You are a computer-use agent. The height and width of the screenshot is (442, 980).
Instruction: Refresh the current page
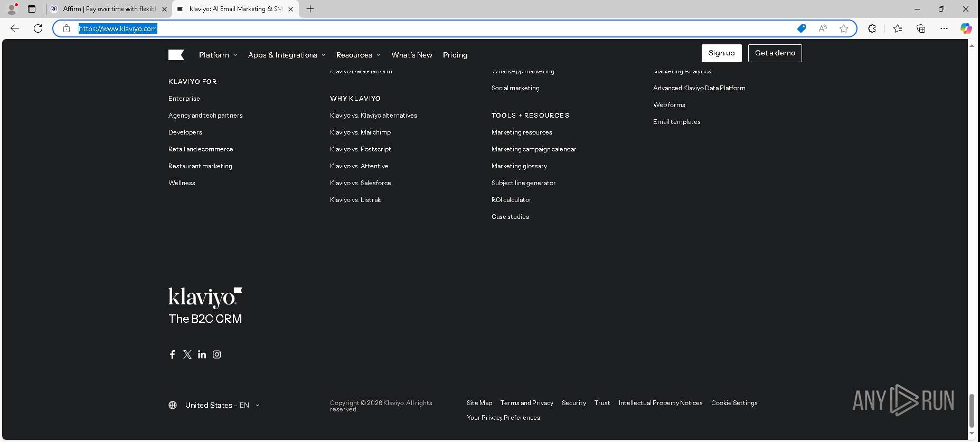(x=38, y=28)
